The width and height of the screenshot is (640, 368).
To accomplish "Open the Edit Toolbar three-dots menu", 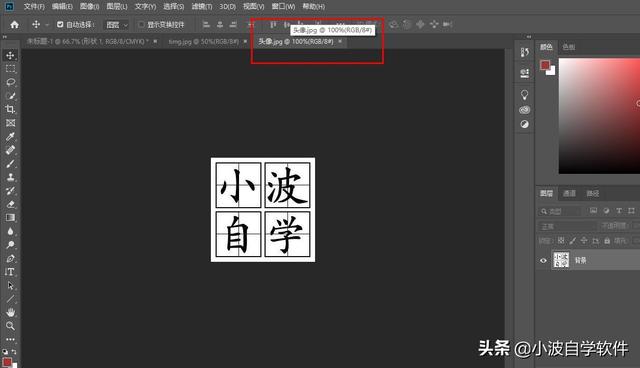I will [10, 339].
